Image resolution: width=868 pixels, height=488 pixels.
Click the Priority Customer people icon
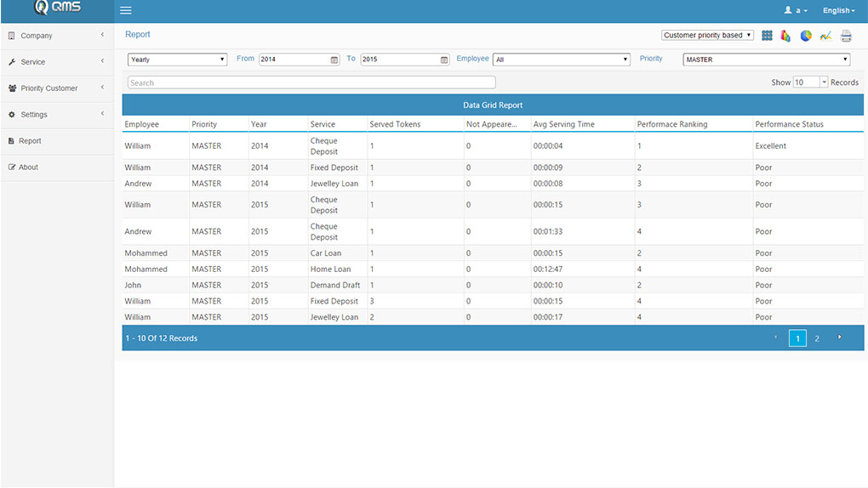pyautogui.click(x=12, y=88)
